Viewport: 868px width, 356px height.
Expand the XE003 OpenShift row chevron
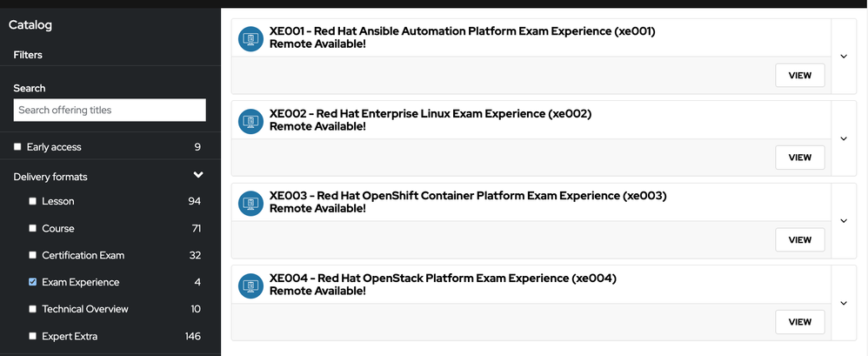tap(844, 221)
